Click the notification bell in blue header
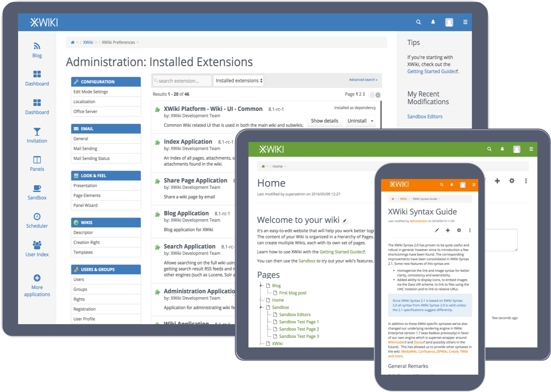 pos(433,22)
